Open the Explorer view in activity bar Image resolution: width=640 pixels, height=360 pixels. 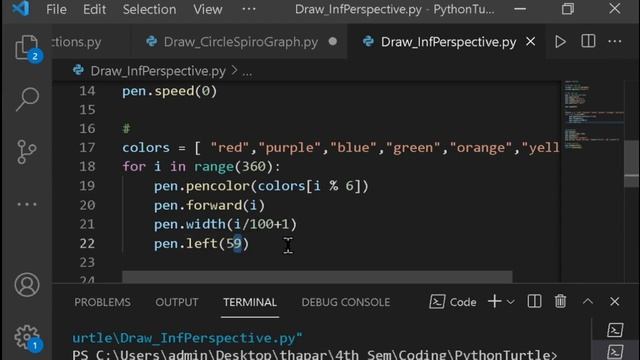click(27, 47)
